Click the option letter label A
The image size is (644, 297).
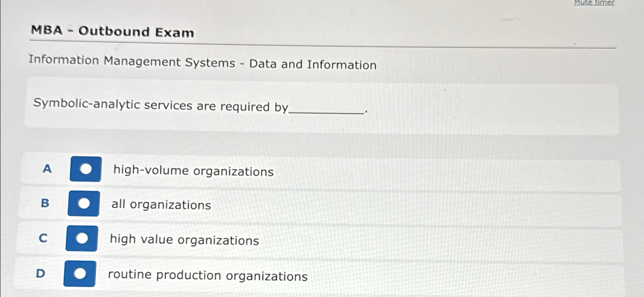coord(47,169)
